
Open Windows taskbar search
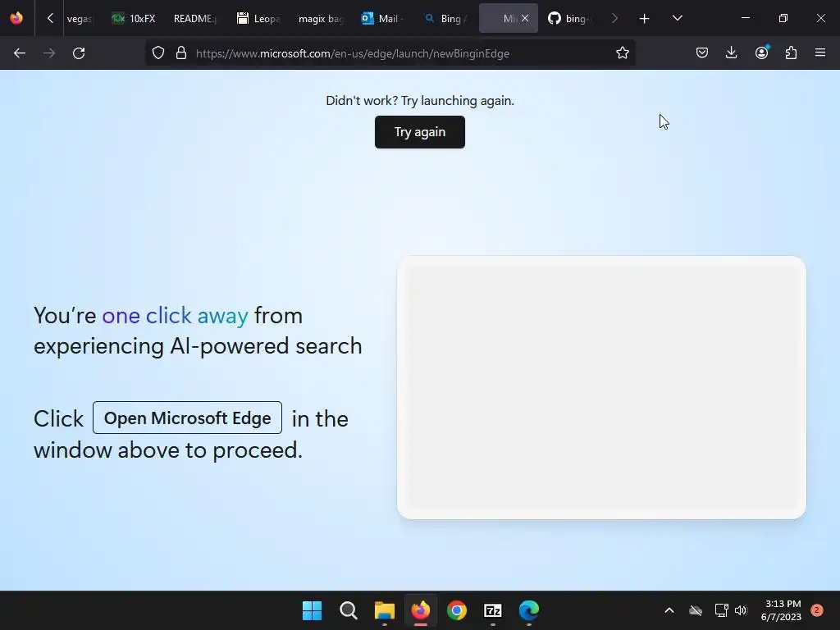[x=348, y=610]
